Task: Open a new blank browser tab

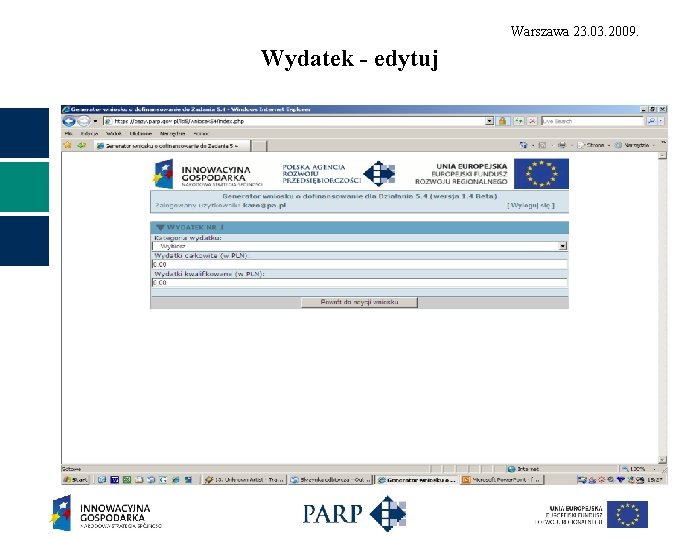Action: click(260, 146)
